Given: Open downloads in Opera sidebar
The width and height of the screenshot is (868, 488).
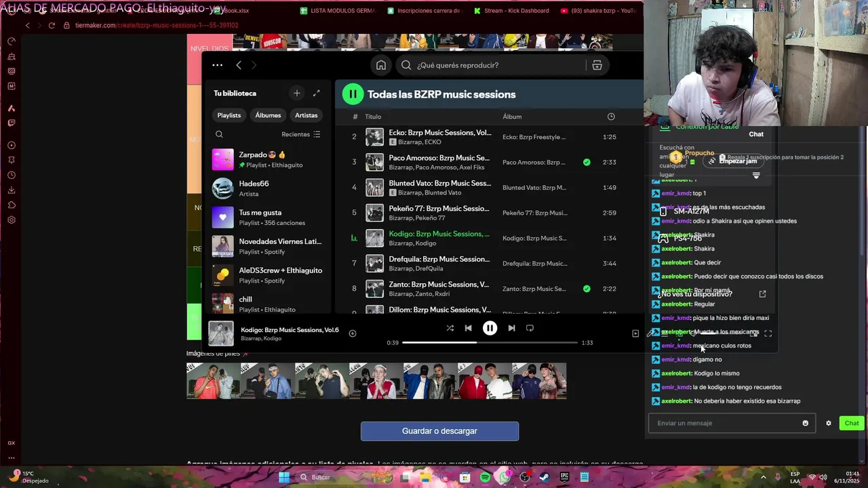Looking at the screenshot, I should pos(12,190).
